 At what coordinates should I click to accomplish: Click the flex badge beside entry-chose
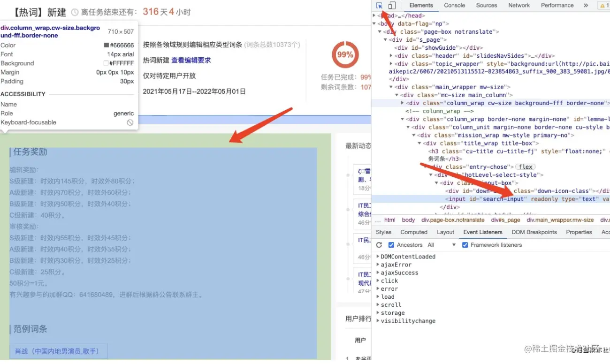click(x=526, y=167)
